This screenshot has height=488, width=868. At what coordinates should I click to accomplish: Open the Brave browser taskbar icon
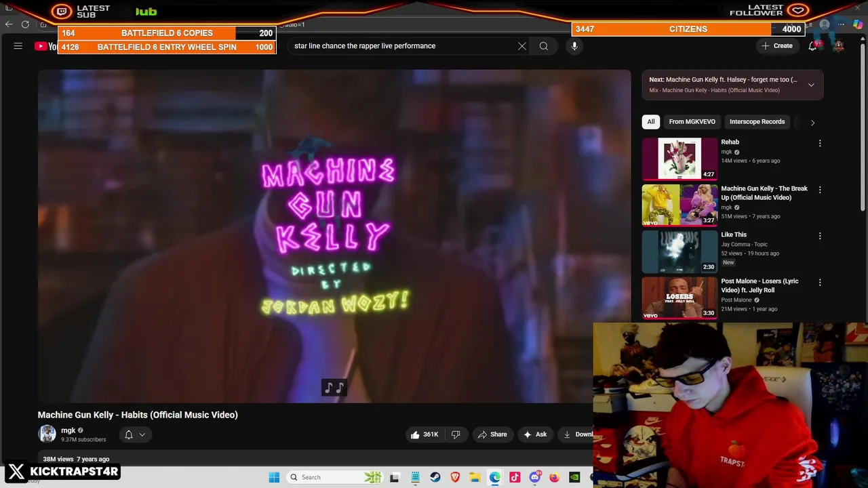(455, 477)
